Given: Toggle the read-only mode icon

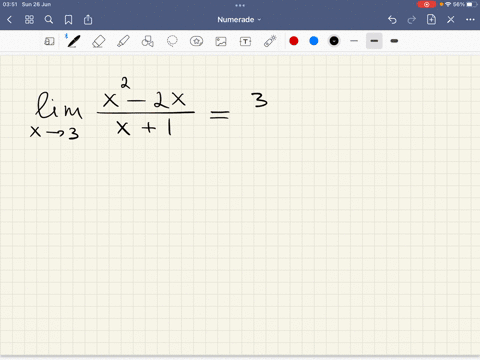Looking at the screenshot, I should coord(49,41).
